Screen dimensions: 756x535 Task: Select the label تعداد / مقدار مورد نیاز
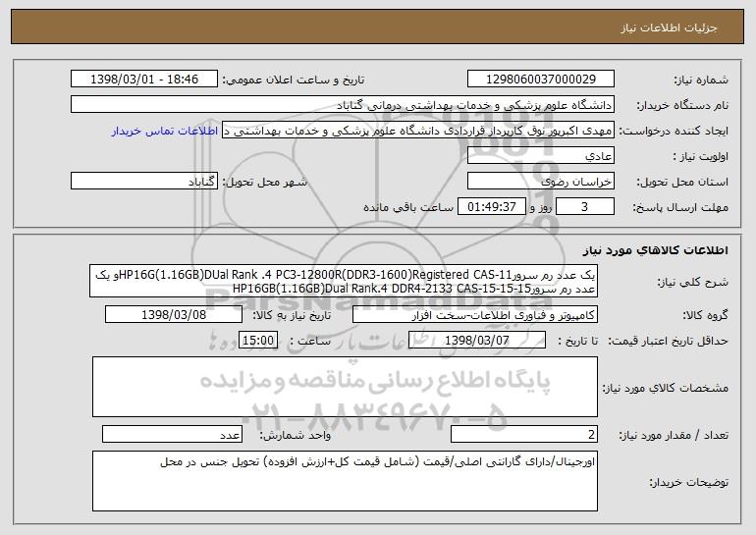pyautogui.click(x=674, y=435)
